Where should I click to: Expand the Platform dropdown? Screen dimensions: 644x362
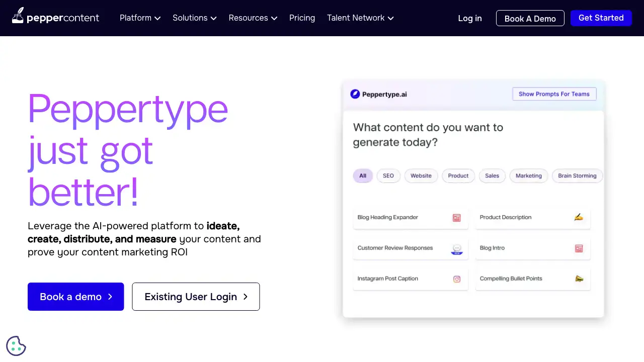coord(140,18)
